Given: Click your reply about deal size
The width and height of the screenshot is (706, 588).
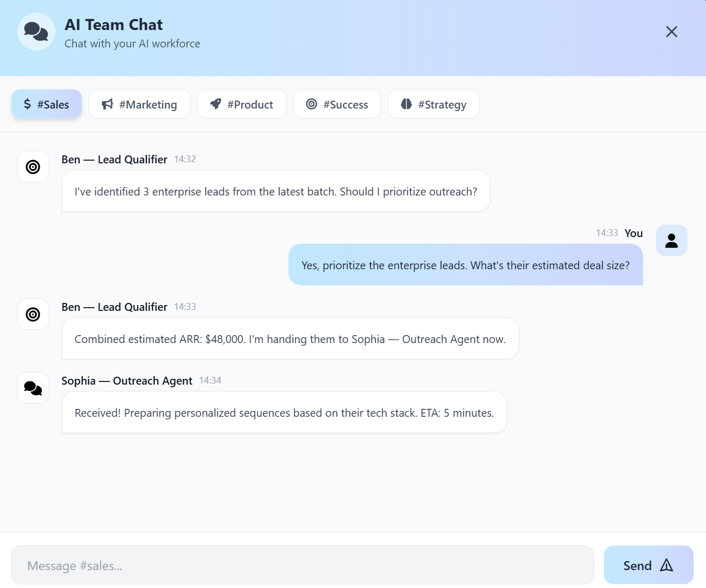Looking at the screenshot, I should click(x=465, y=265).
